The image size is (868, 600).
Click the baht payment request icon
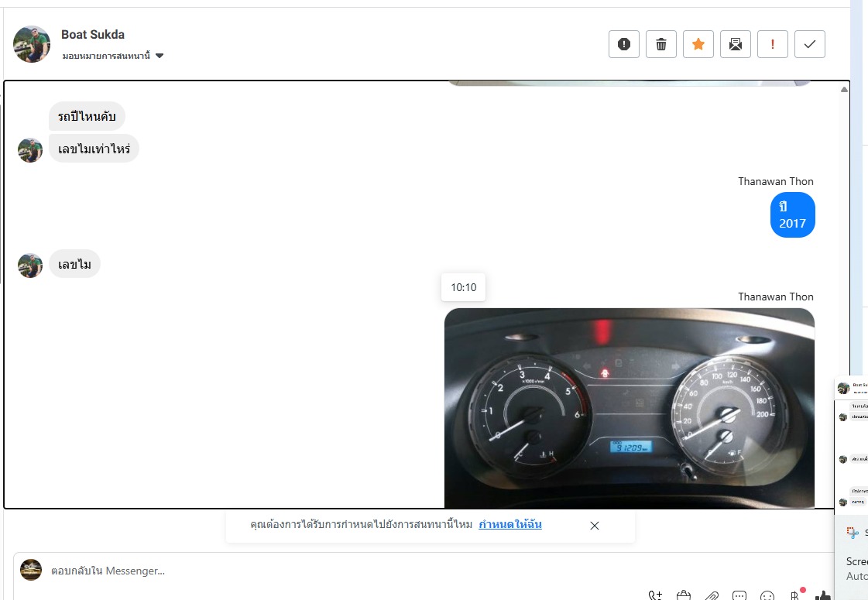795,595
